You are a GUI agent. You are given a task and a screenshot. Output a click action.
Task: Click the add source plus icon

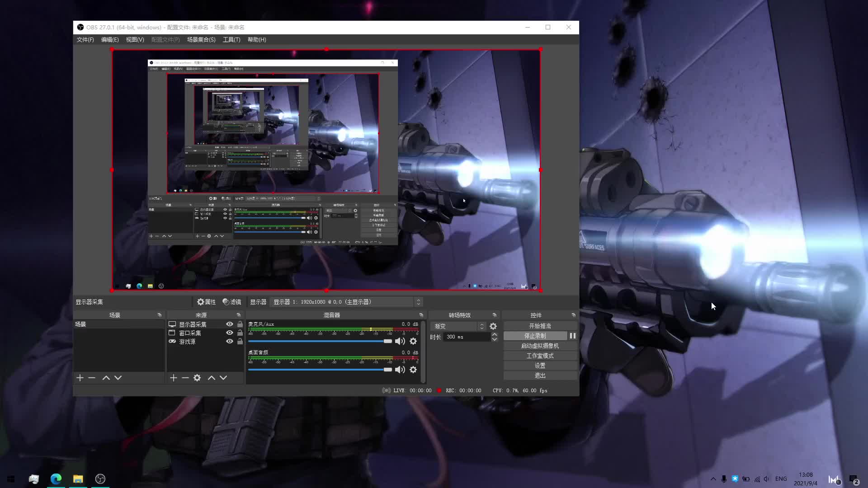pos(173,378)
